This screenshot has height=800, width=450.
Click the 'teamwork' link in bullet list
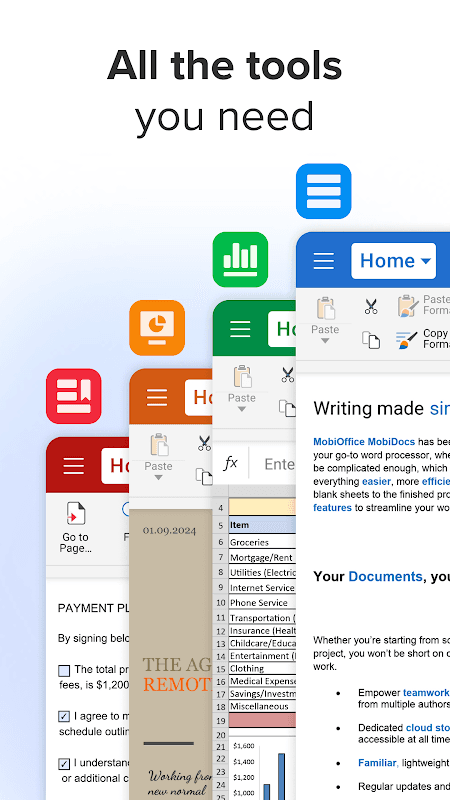coord(426,693)
